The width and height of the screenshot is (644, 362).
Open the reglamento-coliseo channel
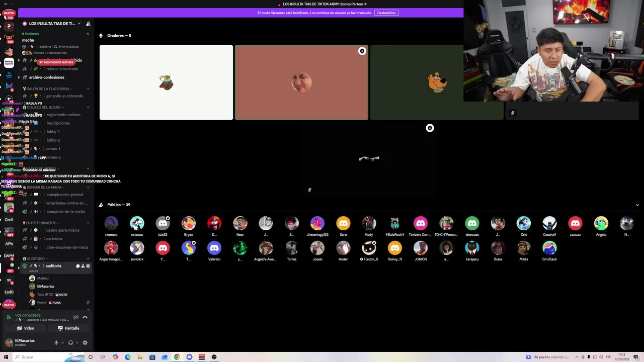[x=55, y=115]
